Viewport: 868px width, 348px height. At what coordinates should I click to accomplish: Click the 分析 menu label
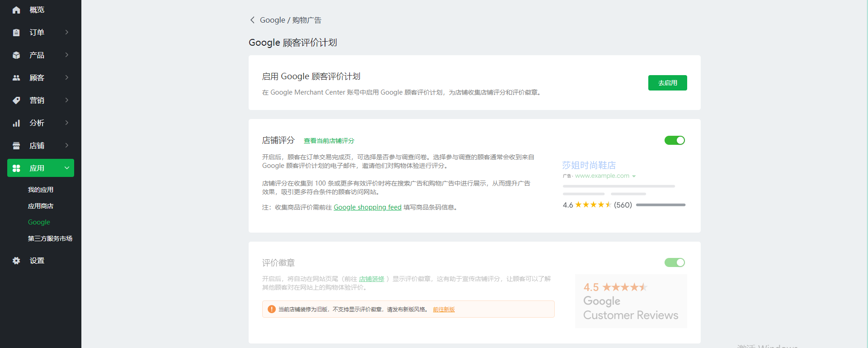(x=37, y=123)
